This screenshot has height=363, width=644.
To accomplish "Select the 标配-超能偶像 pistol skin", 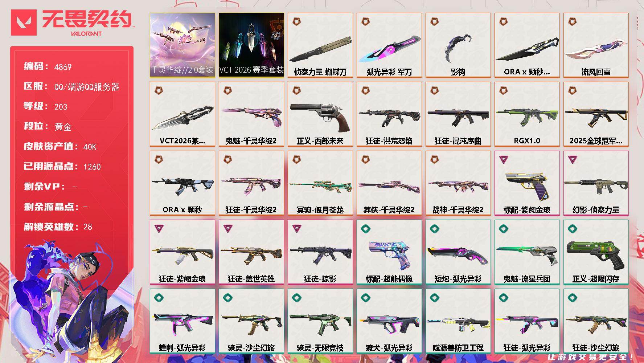I will 389,252.
